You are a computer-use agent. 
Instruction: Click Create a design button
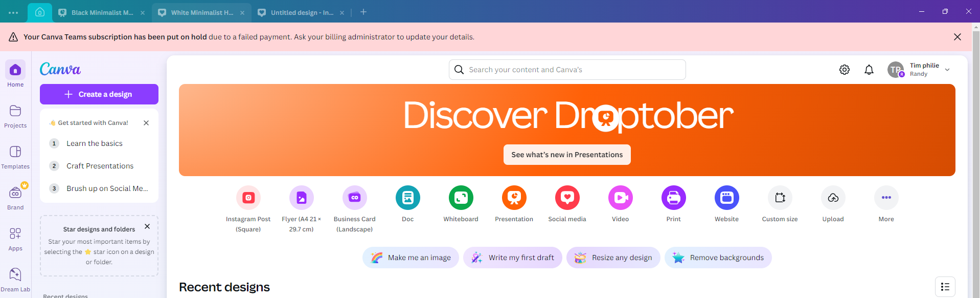click(x=99, y=94)
